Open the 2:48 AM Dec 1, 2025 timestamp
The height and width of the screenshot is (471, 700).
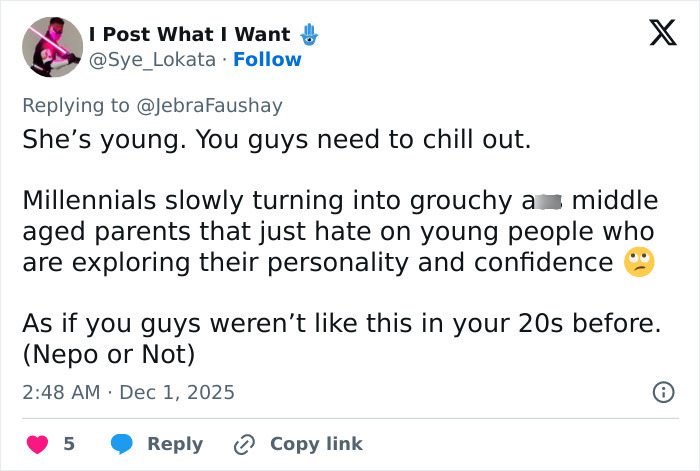tap(128, 392)
